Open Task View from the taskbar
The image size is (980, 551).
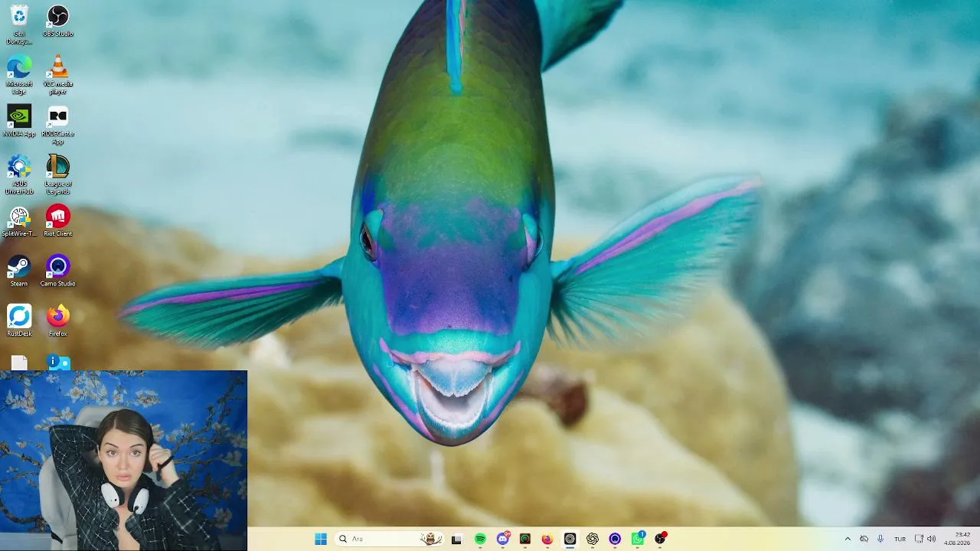pos(456,539)
